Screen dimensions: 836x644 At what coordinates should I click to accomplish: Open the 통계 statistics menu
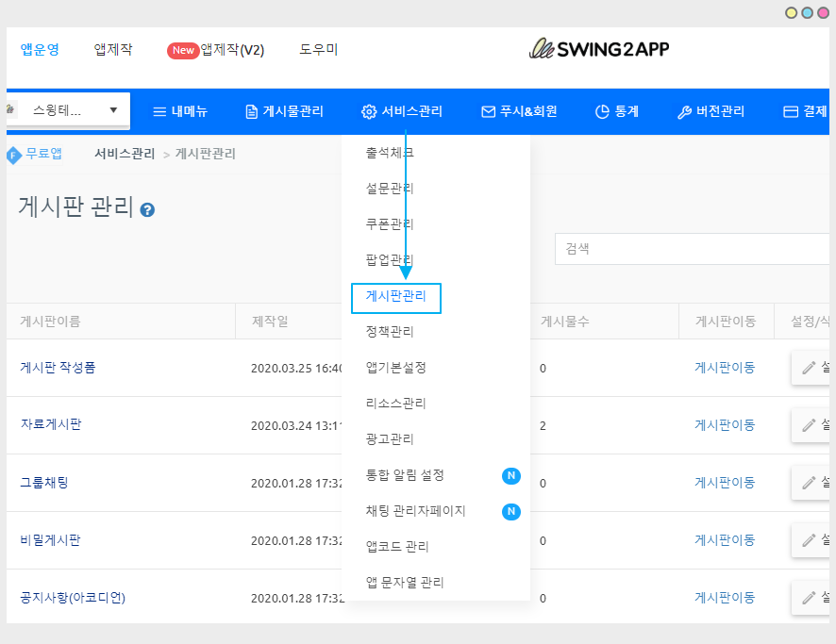coord(617,111)
